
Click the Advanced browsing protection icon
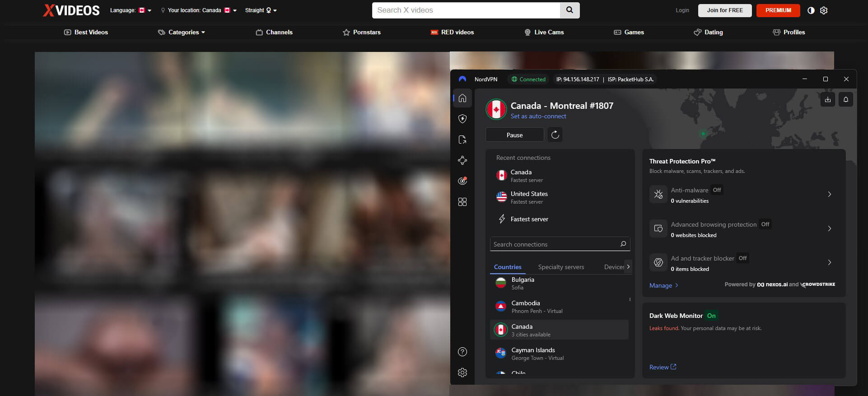[x=658, y=228]
